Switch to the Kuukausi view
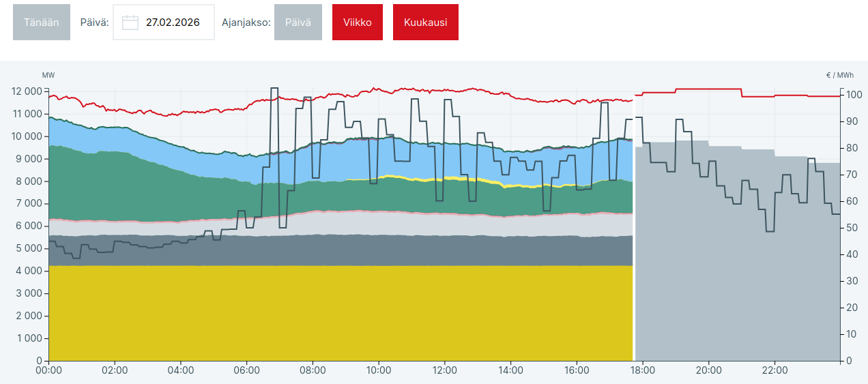 426,22
